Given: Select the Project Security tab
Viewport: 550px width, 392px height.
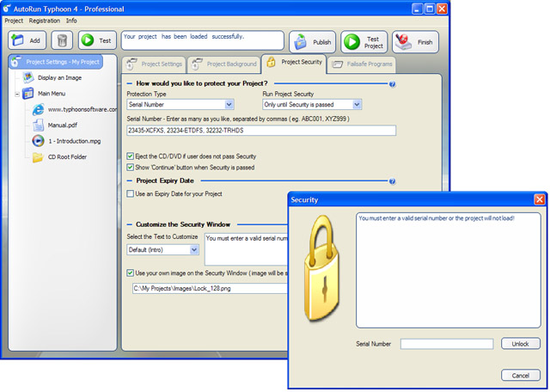Looking at the screenshot, I should coord(294,63).
